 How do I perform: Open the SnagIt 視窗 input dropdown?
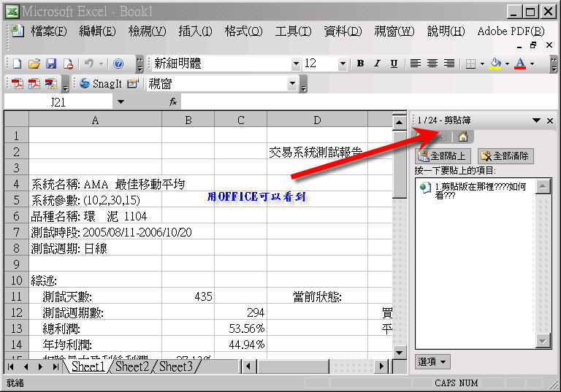(x=292, y=84)
